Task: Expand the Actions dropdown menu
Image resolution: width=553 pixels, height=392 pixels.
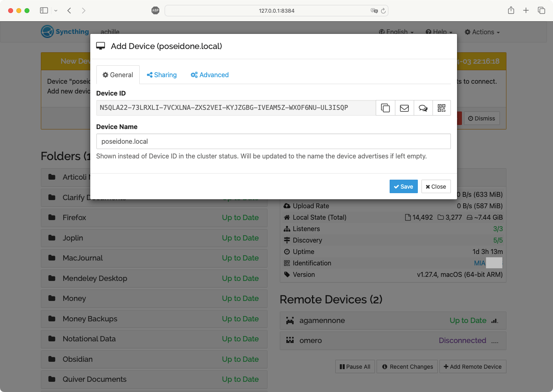Action: pyautogui.click(x=482, y=32)
